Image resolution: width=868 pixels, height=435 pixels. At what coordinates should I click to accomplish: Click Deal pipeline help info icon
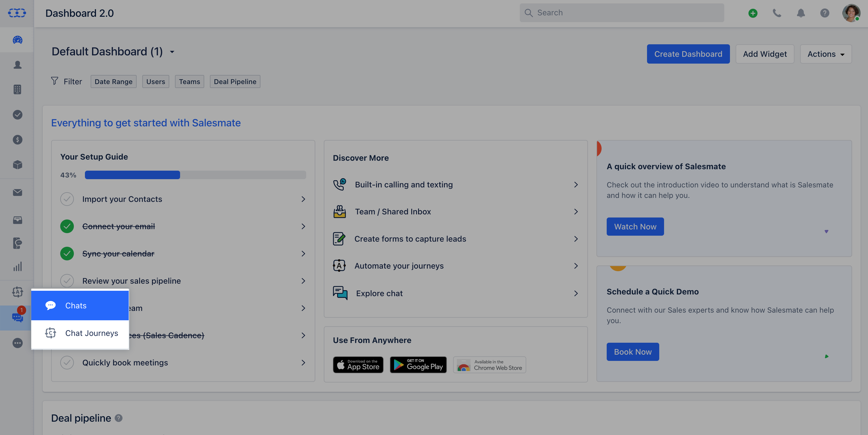(x=119, y=418)
